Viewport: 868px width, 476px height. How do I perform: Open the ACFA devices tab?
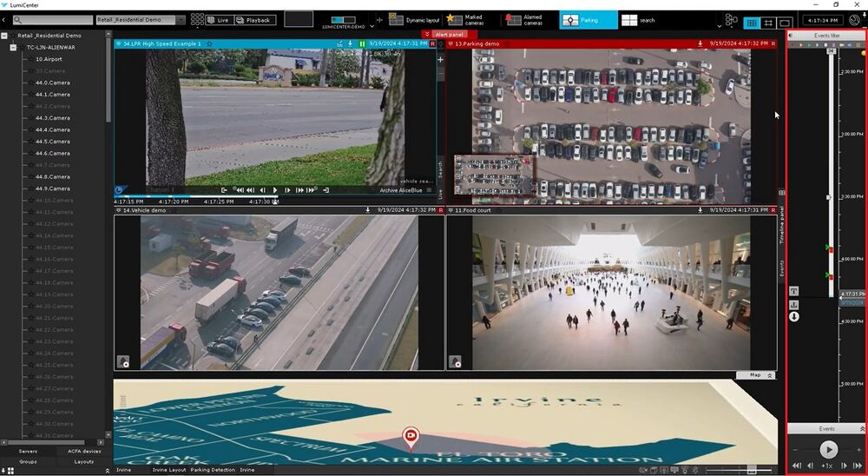pyautogui.click(x=84, y=452)
